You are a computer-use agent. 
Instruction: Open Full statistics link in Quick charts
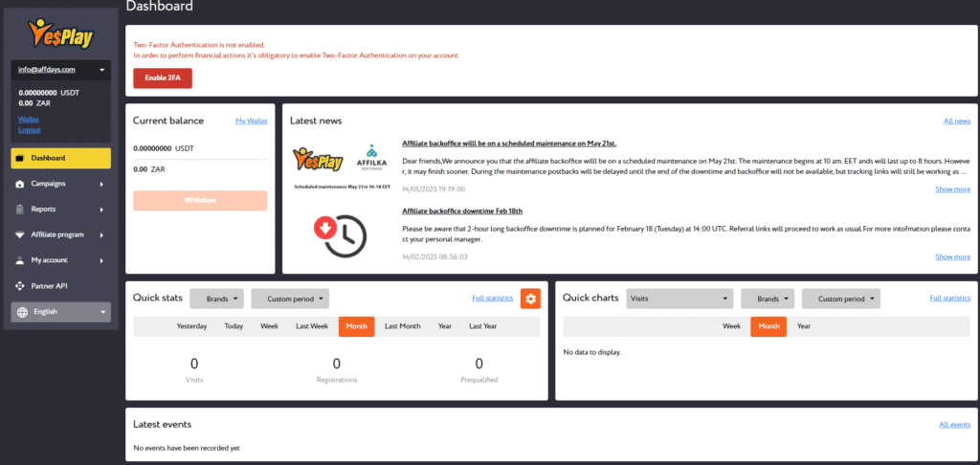[x=950, y=299]
